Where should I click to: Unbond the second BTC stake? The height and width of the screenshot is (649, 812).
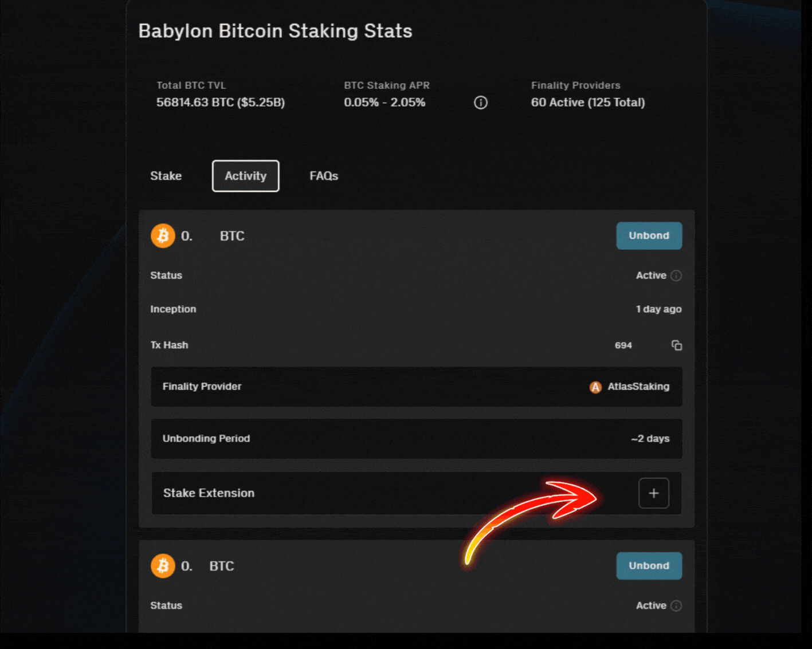click(649, 565)
